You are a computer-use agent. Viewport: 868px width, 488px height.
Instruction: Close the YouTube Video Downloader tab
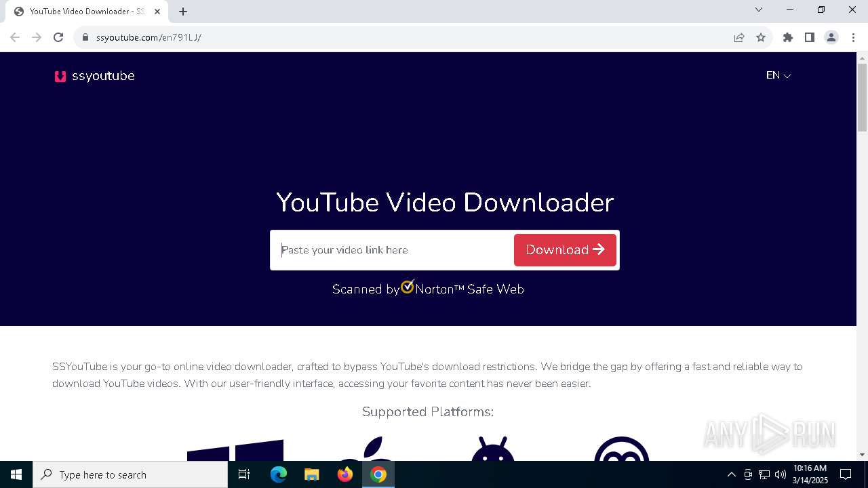(157, 12)
